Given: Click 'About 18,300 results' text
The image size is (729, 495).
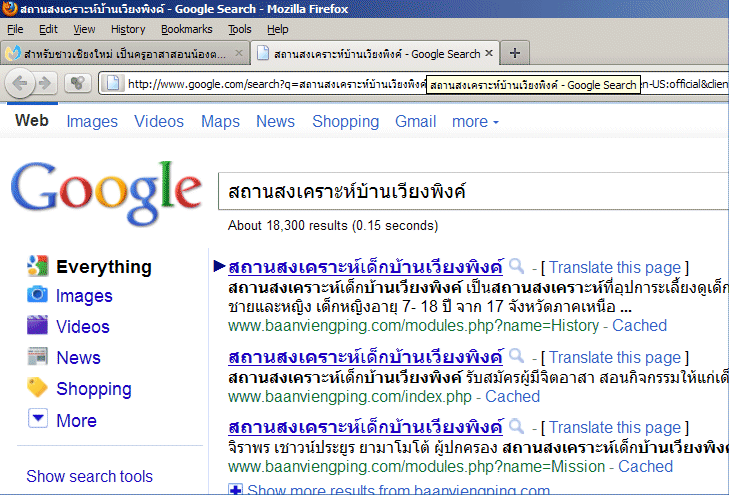Looking at the screenshot, I should click(x=287, y=225).
